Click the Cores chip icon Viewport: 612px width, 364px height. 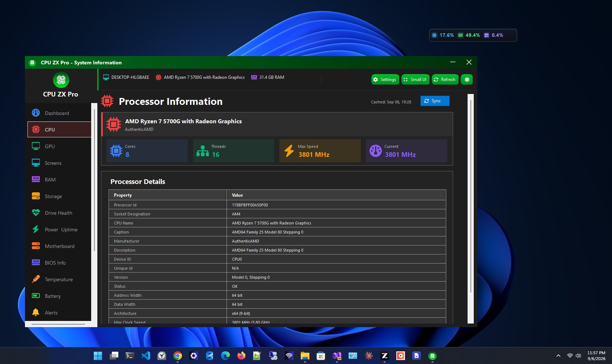(x=116, y=150)
